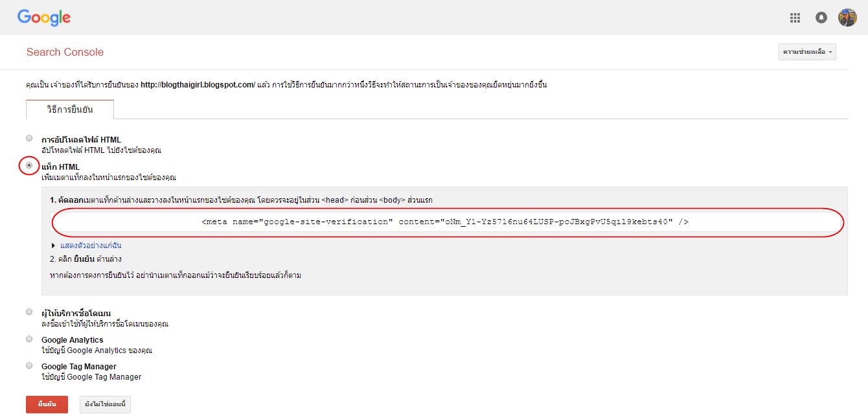Open the Google apps grid icon
The image size is (868, 414).
point(795,17)
